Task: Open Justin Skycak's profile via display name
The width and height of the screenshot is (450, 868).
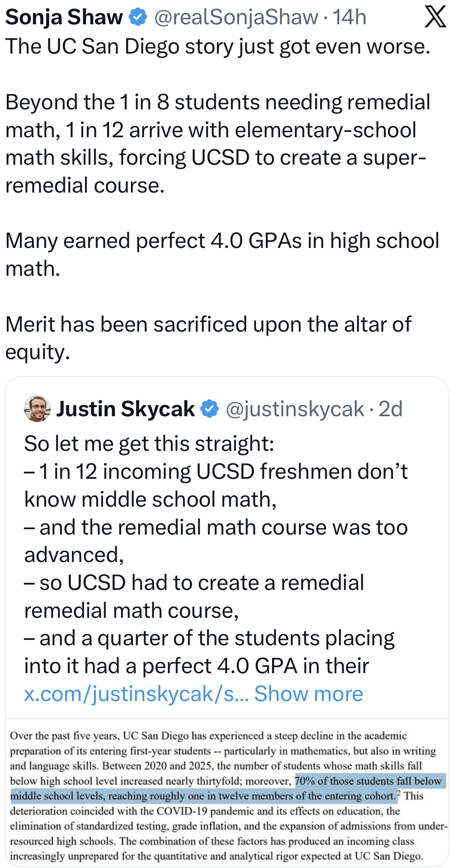Action: point(125,409)
